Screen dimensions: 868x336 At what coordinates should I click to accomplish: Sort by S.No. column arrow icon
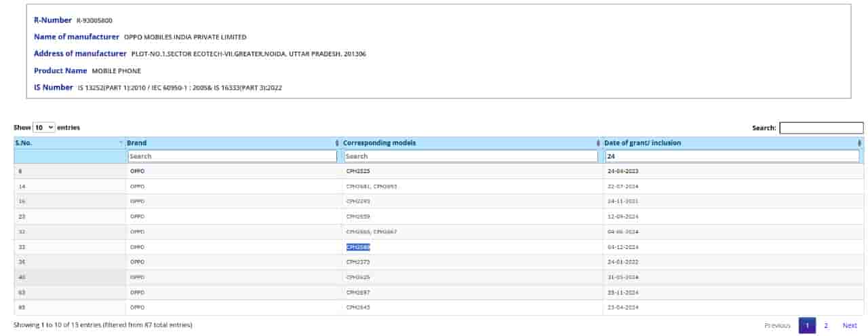(121, 143)
